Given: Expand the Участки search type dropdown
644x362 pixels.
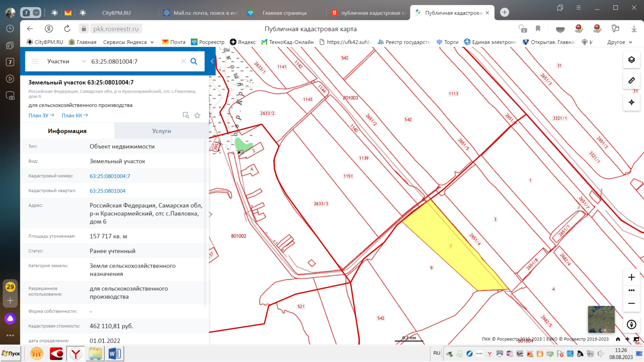Looking at the screenshot, I should click(83, 61).
